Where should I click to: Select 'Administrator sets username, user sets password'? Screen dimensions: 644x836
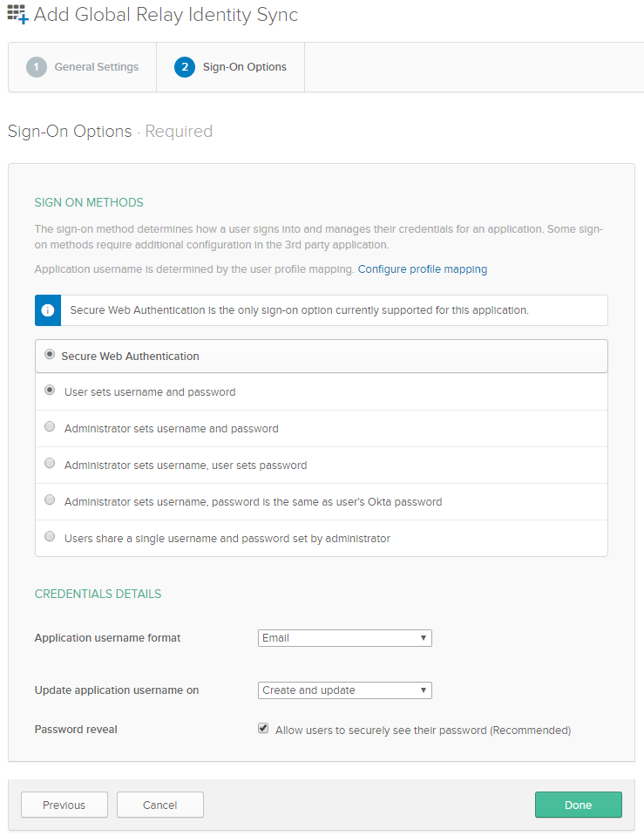50,463
